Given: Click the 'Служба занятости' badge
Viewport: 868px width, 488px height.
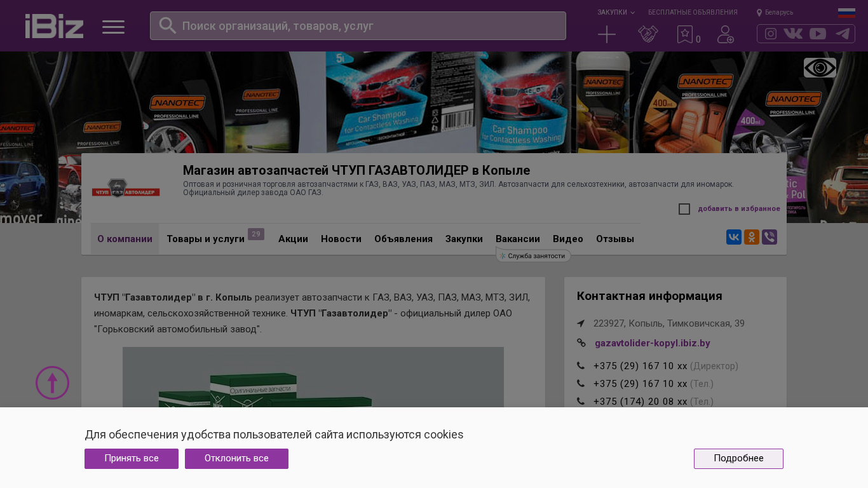Looking at the screenshot, I should [533, 255].
